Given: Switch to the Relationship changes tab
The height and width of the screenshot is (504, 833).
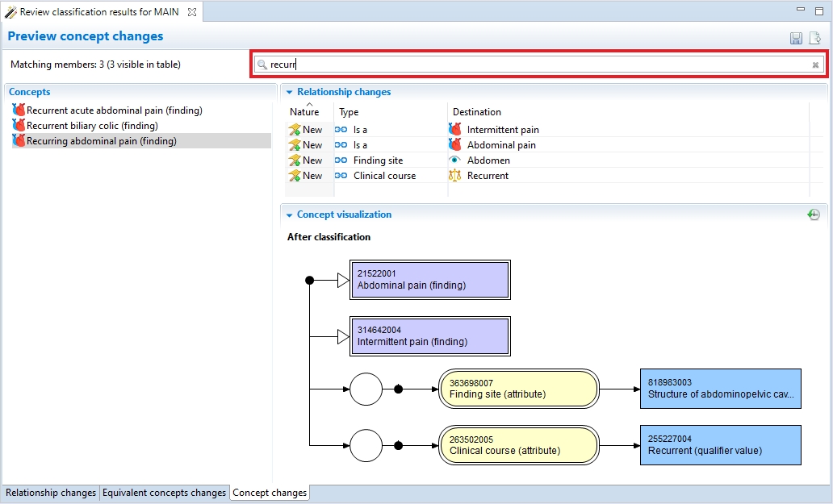Looking at the screenshot, I should (x=50, y=493).
